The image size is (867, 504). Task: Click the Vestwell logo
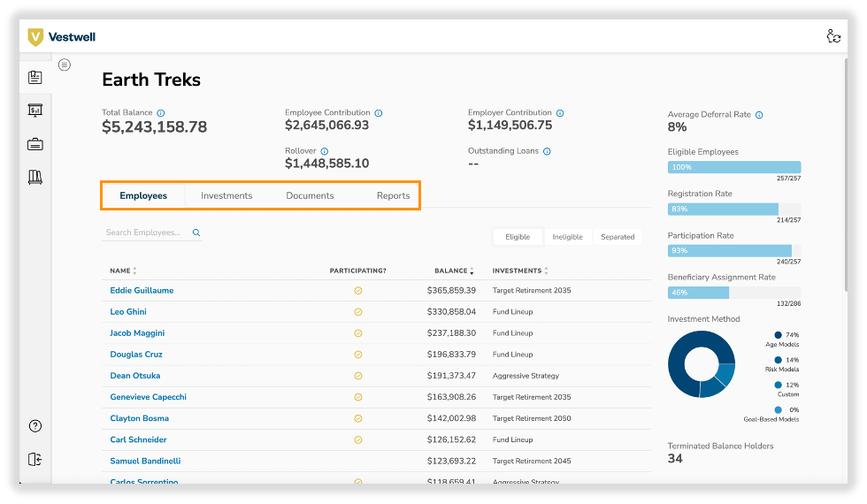[x=61, y=37]
